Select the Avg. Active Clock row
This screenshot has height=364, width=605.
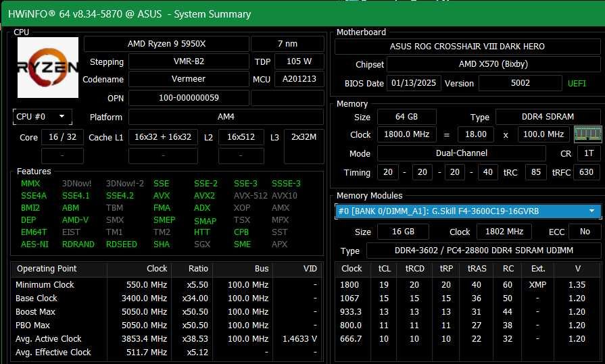pyautogui.click(x=166, y=339)
